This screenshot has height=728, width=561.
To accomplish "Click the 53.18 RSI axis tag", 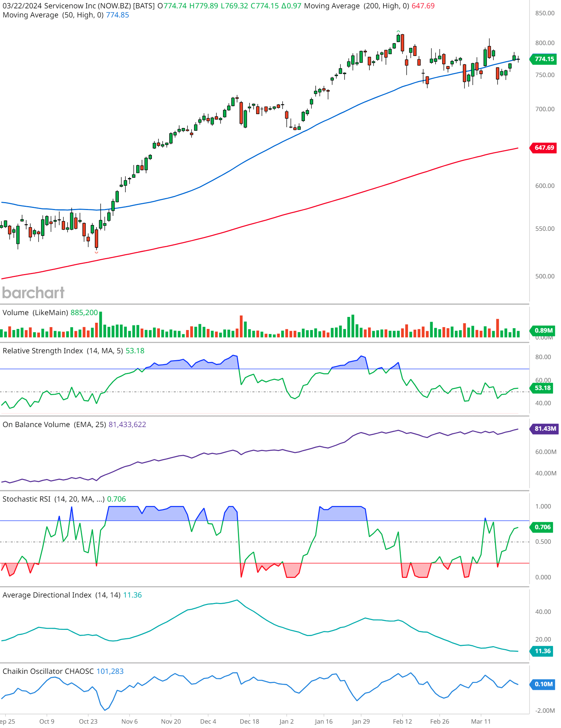I will (542, 388).
